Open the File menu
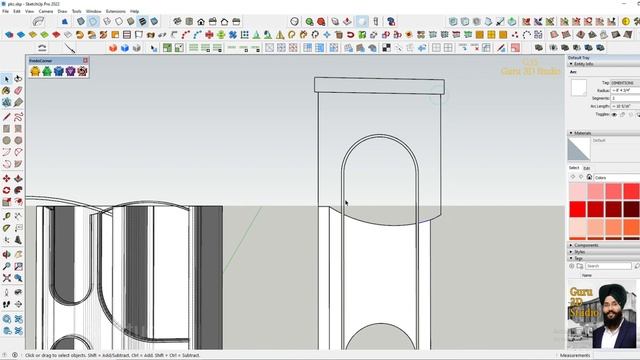Viewport: 640px width, 360px height. pos(5,11)
